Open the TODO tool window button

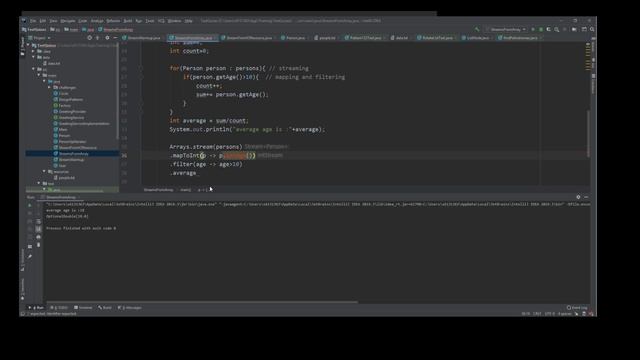pyautogui.click(x=59, y=307)
